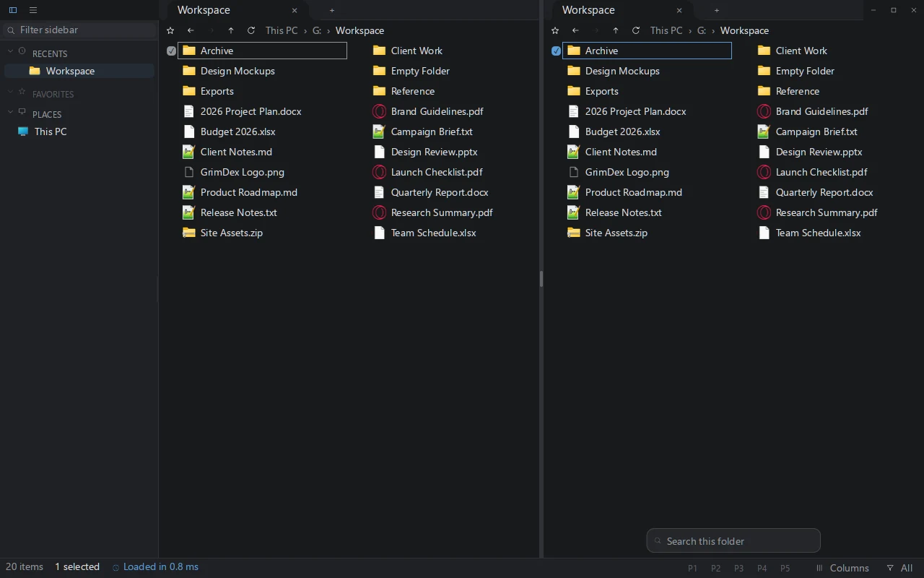Click Quarterly Report.docx icon in right pane
Image resolution: width=924 pixels, height=578 pixels.
764,192
